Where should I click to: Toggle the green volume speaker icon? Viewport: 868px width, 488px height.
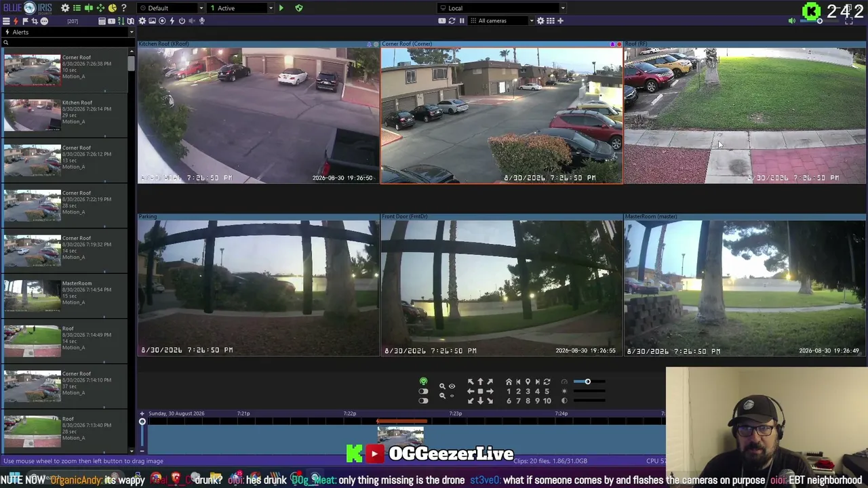[791, 21]
